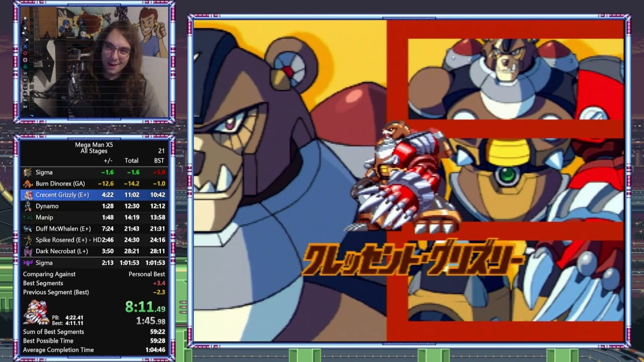
Task: Click the 12:30 total for Dynamo
Action: pyautogui.click(x=132, y=206)
